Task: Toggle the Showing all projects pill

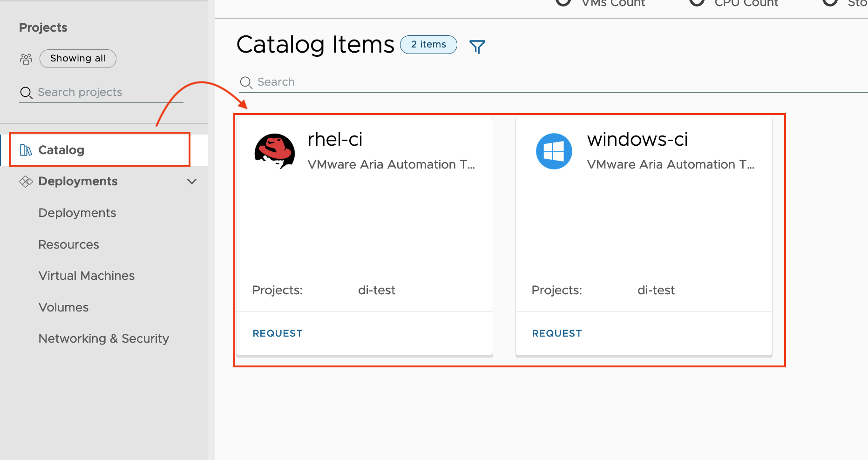Action: pos(78,59)
